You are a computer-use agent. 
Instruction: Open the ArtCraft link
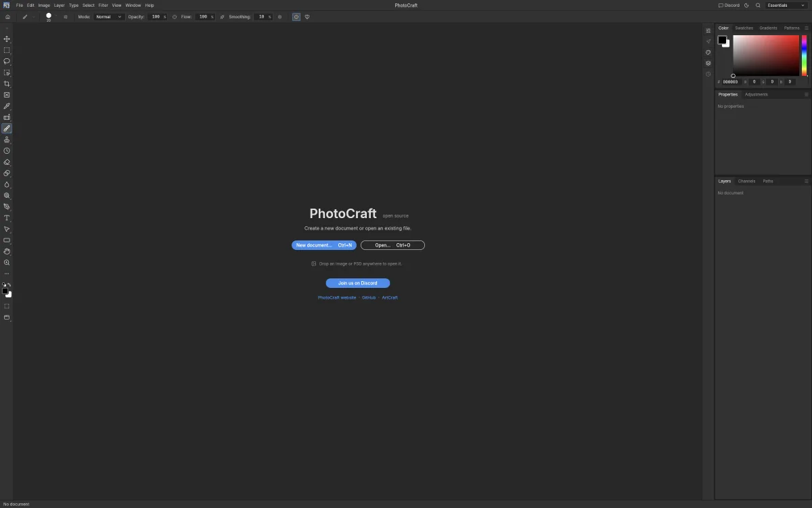[390, 297]
